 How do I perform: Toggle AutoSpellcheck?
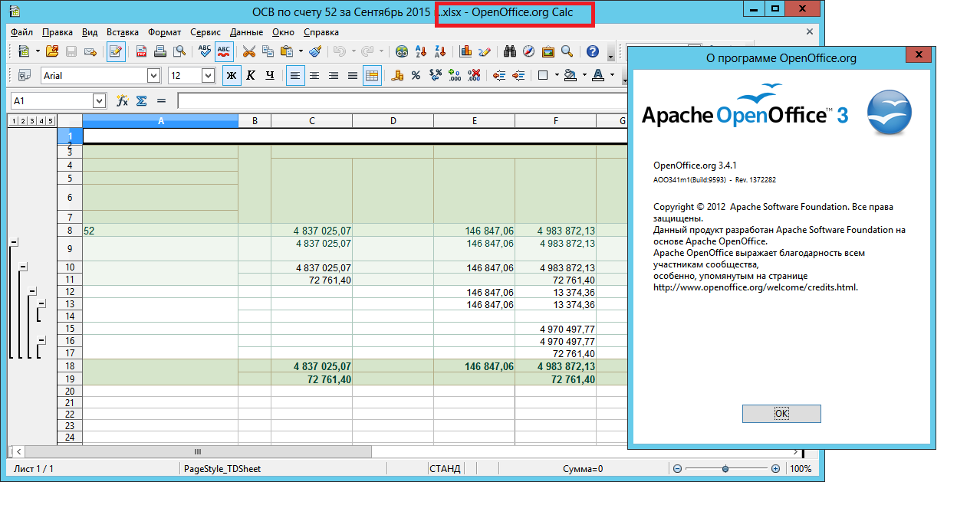coord(224,51)
